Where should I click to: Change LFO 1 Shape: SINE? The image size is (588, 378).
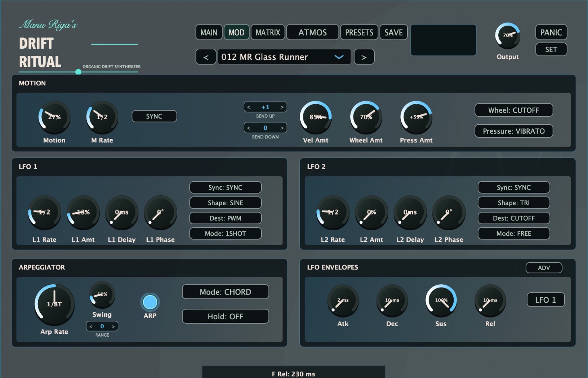225,203
